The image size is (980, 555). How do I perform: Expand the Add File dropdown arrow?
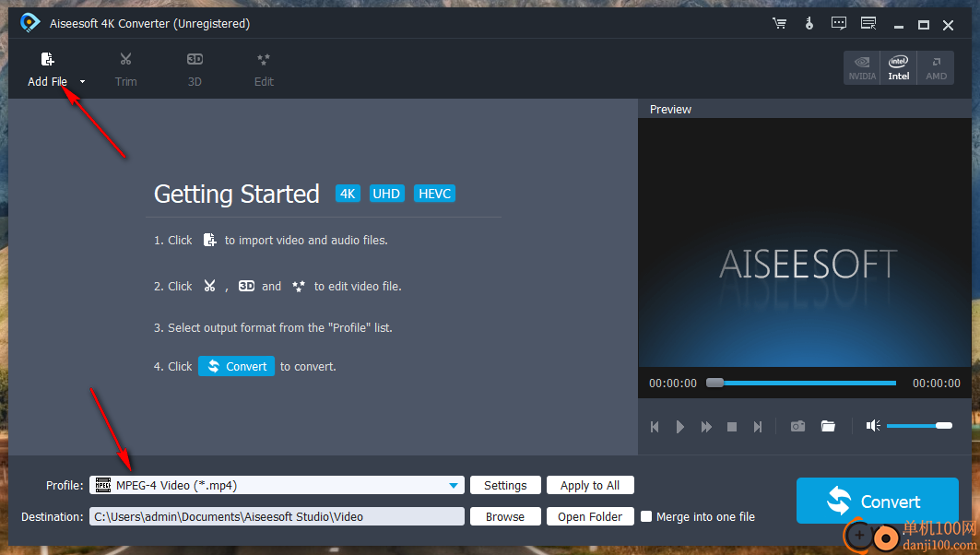coord(82,82)
